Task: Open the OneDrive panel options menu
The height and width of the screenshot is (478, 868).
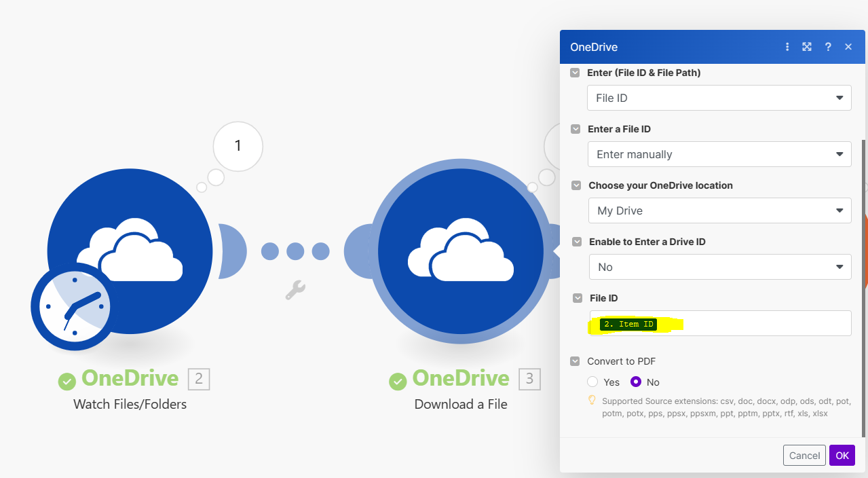Action: tap(787, 46)
